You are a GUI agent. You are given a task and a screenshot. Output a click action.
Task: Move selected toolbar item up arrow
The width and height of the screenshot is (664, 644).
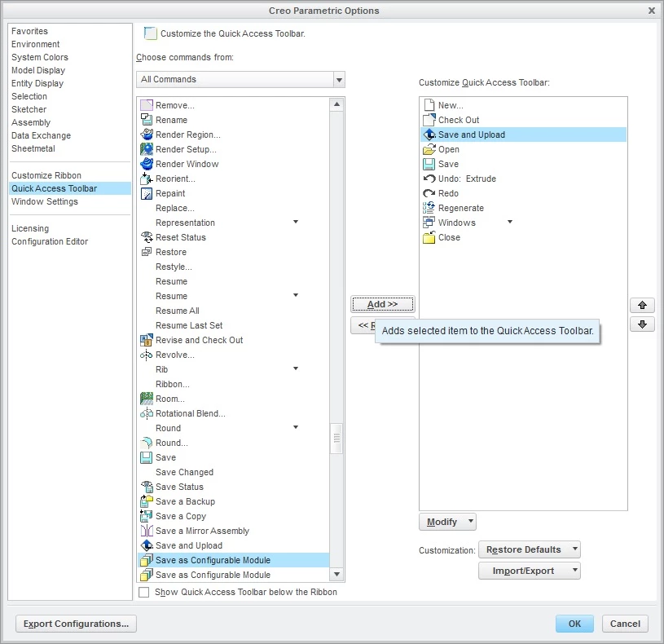pyautogui.click(x=642, y=305)
